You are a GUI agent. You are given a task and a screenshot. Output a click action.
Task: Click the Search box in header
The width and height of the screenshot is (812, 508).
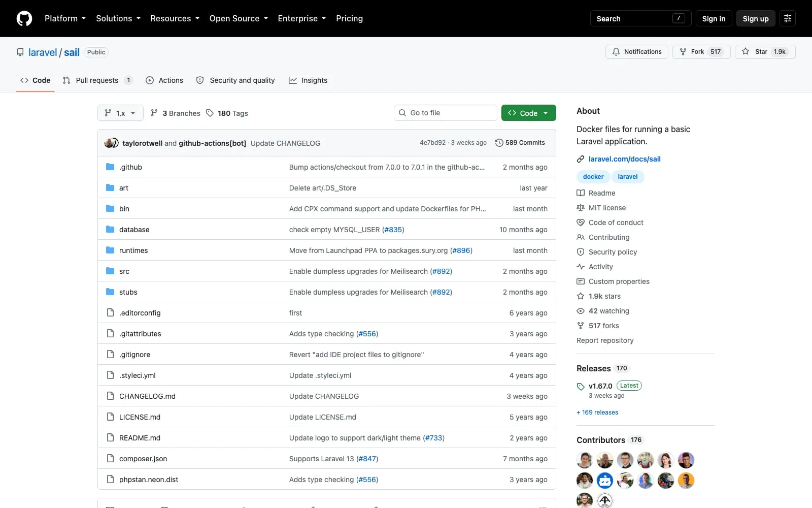coord(640,18)
